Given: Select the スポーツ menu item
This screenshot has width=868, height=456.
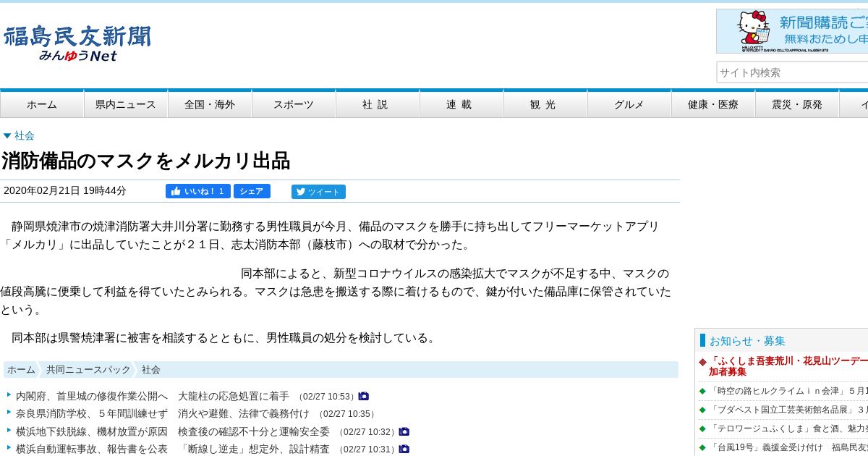Looking at the screenshot, I should [294, 104].
